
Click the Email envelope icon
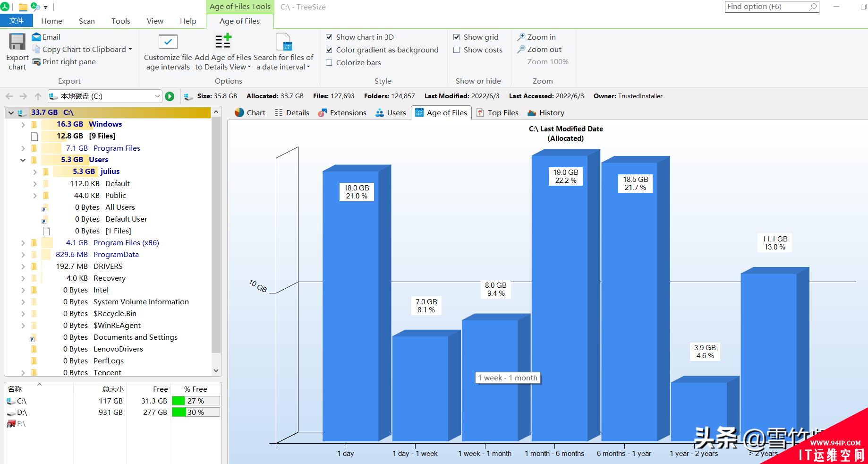click(36, 37)
